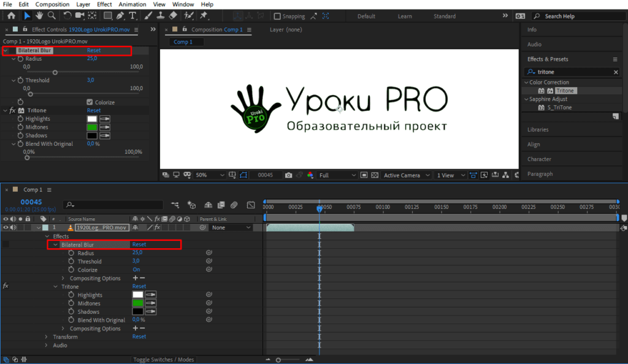Click the Take Snapshot camera icon
Screen dimensions: 628x364
pyautogui.click(x=289, y=175)
